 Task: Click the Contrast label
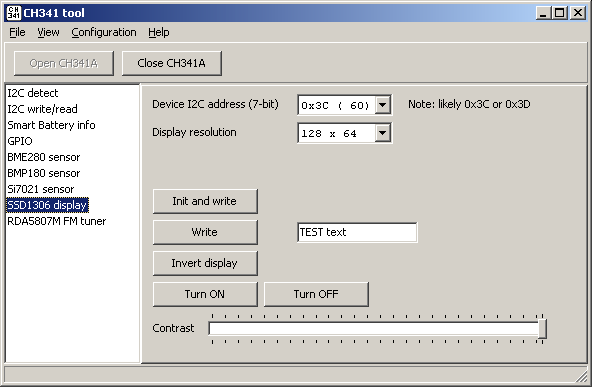pyautogui.click(x=173, y=328)
